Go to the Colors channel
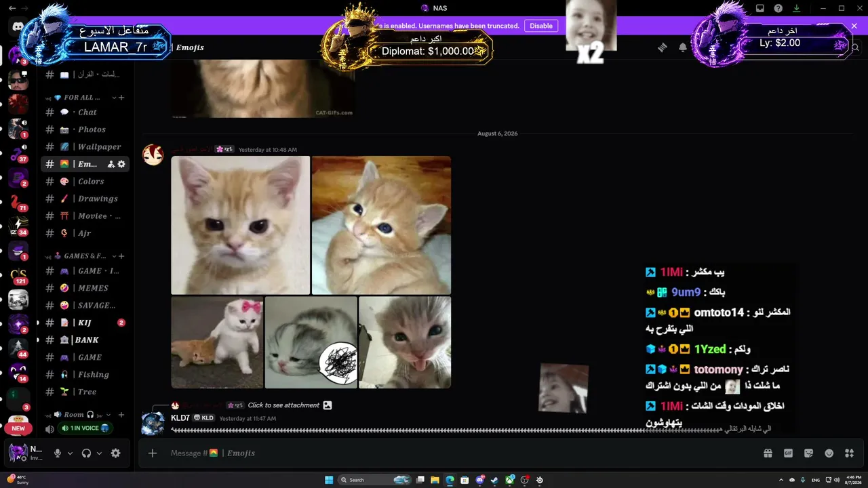The image size is (868, 488). [x=85, y=182]
